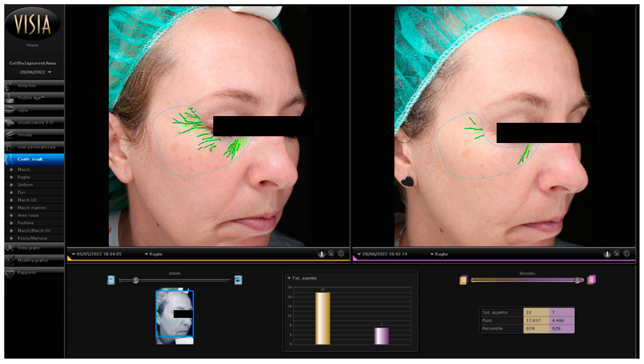Click left image X-circle icon

coord(331,254)
